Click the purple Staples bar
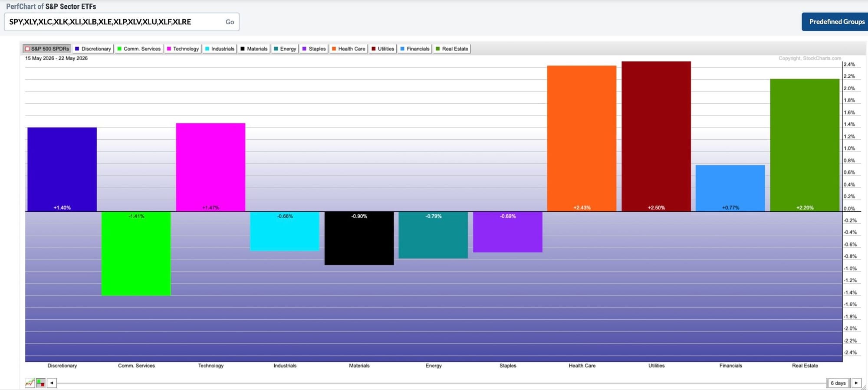Screen dimensions: 868x390 click(507, 232)
